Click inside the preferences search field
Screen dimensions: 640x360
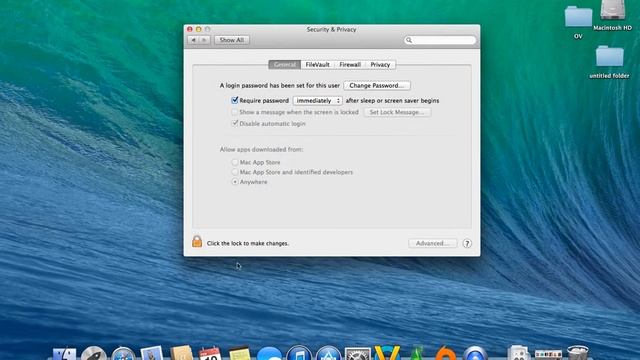(440, 40)
